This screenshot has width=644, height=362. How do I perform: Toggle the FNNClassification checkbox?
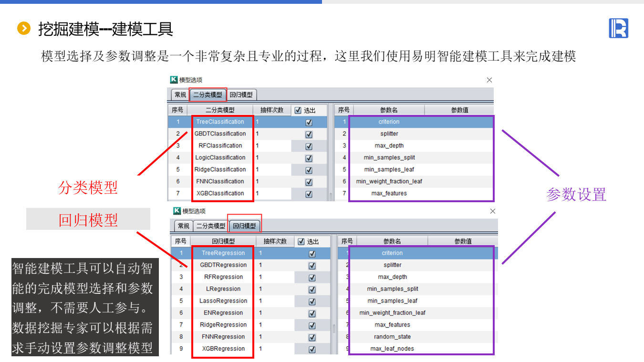point(309,182)
